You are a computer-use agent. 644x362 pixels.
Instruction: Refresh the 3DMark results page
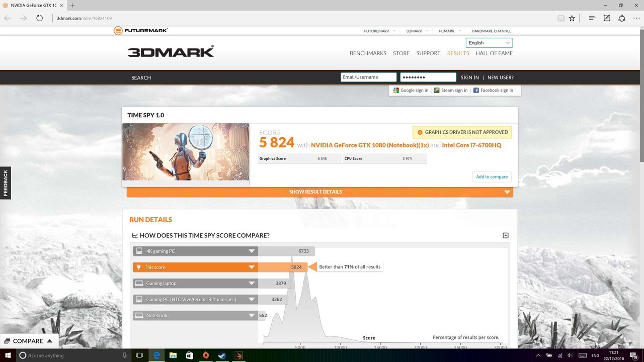point(39,18)
